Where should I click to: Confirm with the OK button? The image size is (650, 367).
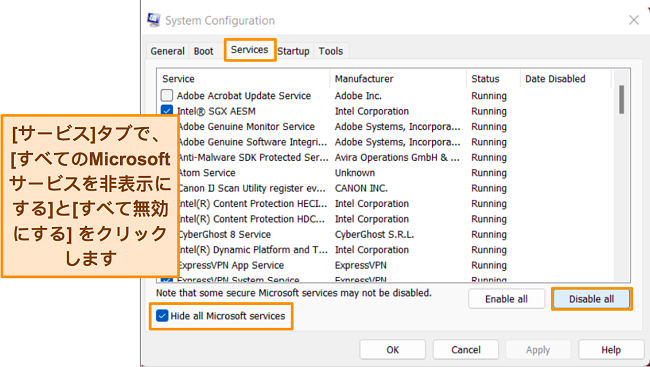[393, 350]
